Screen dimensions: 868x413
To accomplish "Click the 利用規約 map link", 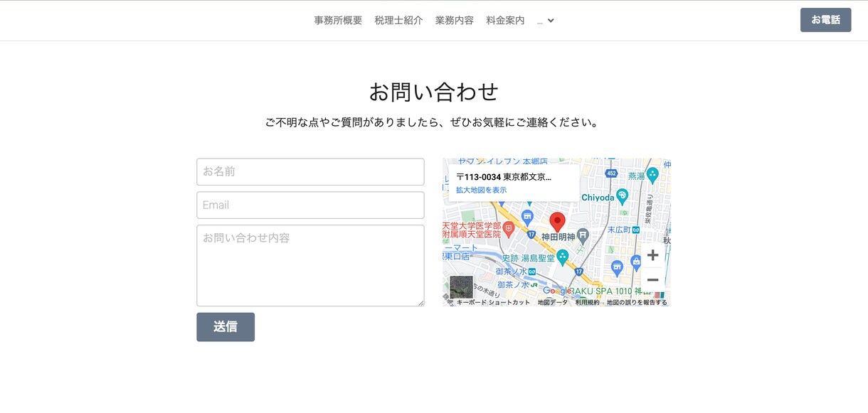I will tap(588, 302).
